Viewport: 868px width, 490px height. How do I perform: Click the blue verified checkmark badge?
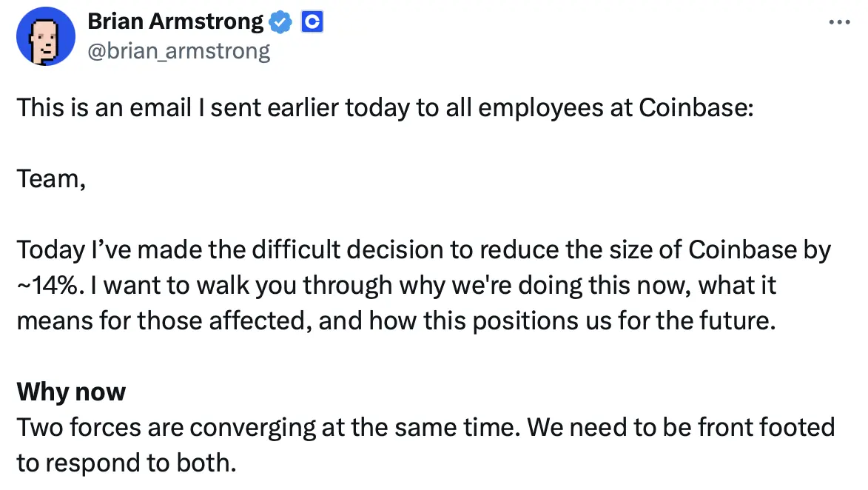[x=280, y=22]
